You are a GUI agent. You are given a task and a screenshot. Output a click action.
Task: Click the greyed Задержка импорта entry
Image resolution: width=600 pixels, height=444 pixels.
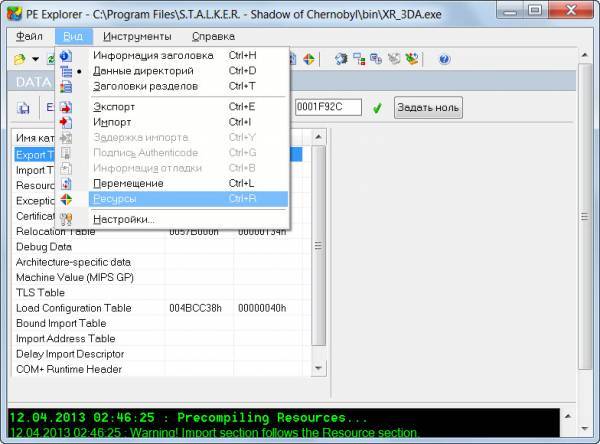click(172, 137)
